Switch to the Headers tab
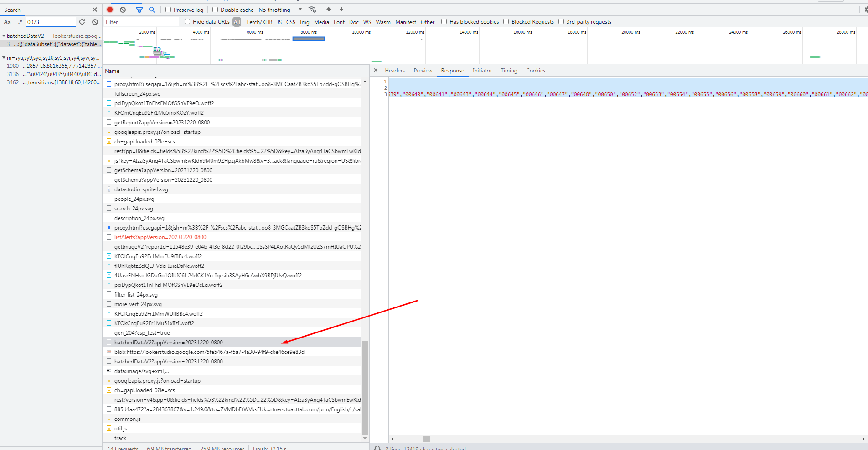The image size is (868, 450). (395, 71)
